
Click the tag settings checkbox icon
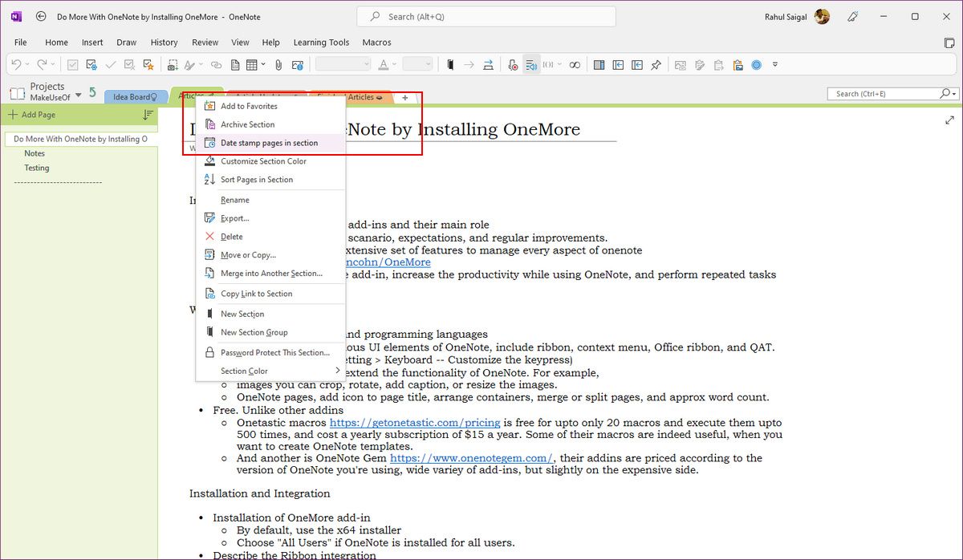(x=91, y=65)
